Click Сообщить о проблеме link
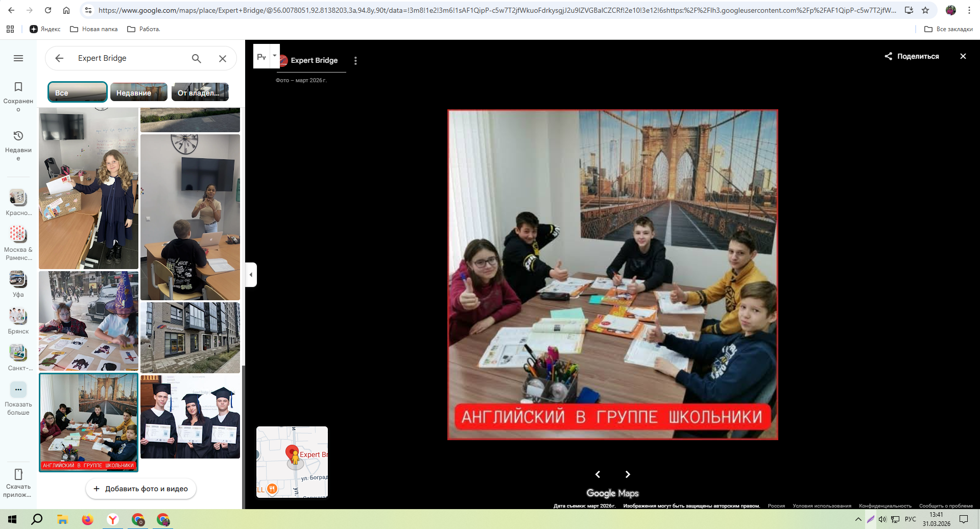Viewport: 980px width, 529px height. click(x=946, y=506)
